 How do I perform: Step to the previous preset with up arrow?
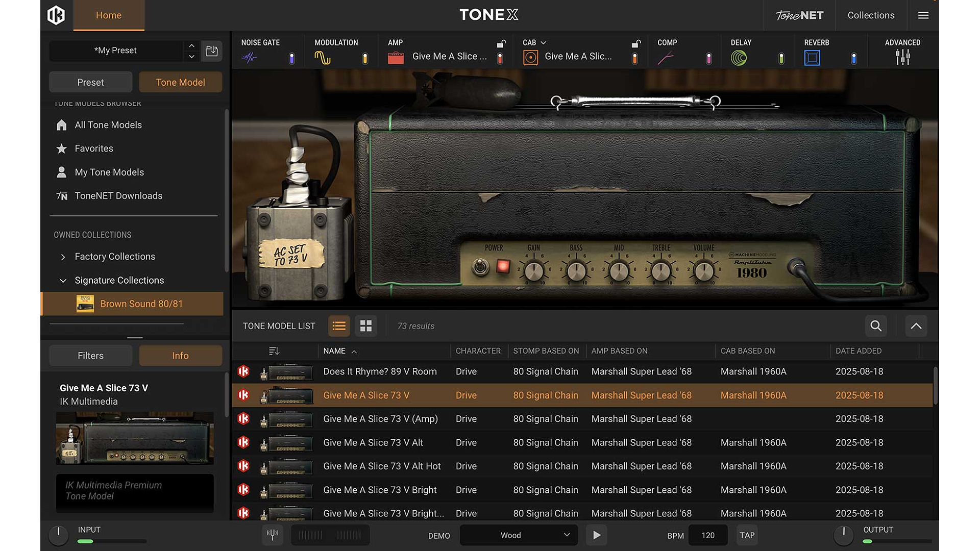tap(191, 45)
